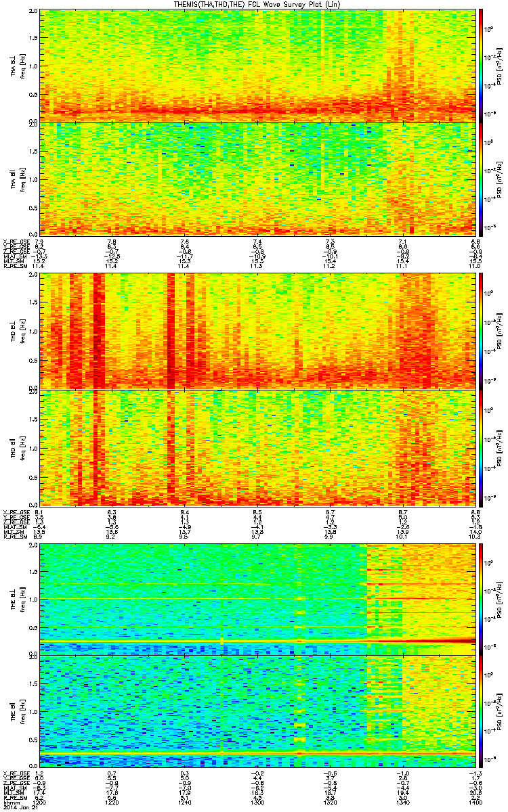Click the PSD [nT²/Hz] label of THD B⊥ color bar
The height and width of the screenshot is (812, 508).
tap(500, 332)
